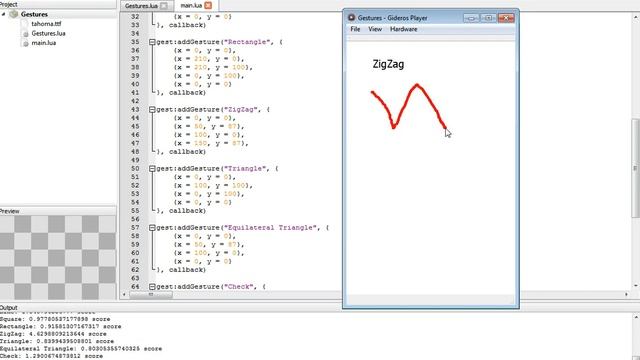Place cursor on "Equilateral Triangle" string in code
The image size is (640, 360).
pos(270,228)
